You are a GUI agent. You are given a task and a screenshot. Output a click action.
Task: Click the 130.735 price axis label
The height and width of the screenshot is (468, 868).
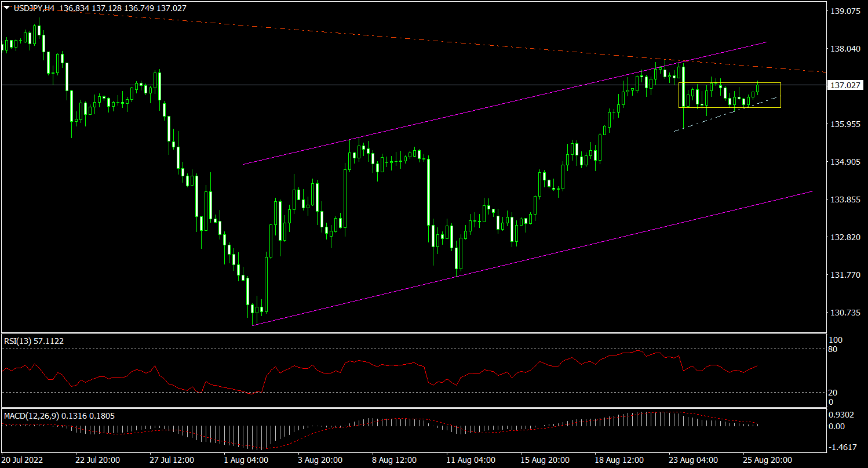(845, 313)
